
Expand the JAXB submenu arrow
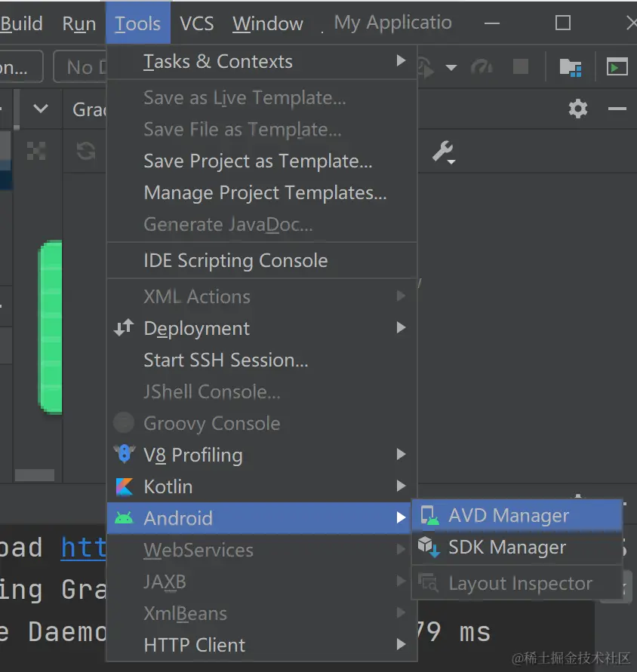pos(401,581)
